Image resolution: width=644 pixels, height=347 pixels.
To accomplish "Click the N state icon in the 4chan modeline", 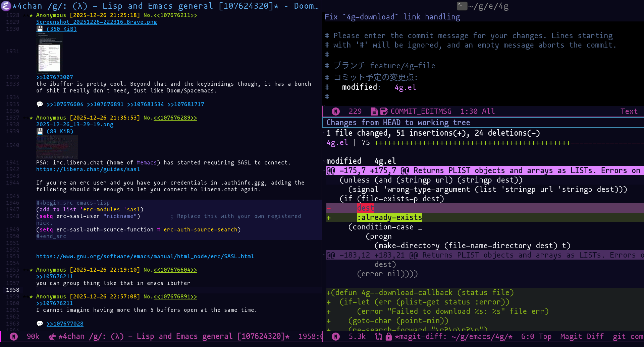I will click(x=14, y=337).
